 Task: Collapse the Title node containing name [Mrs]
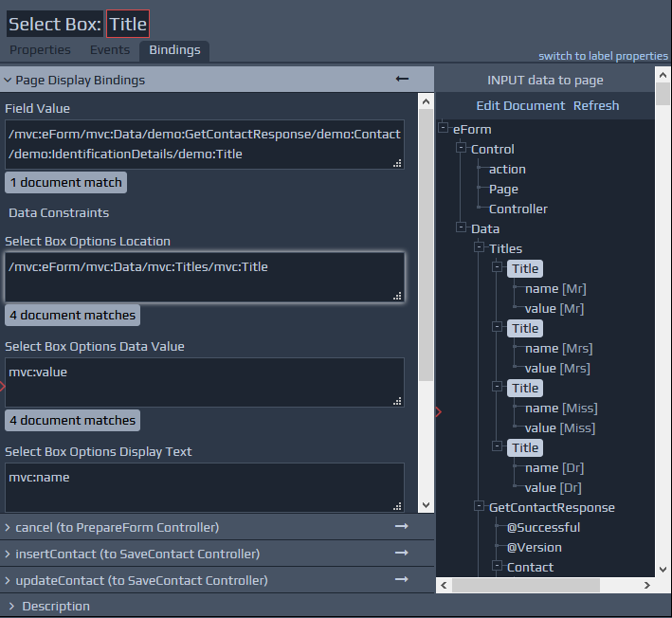point(498,327)
